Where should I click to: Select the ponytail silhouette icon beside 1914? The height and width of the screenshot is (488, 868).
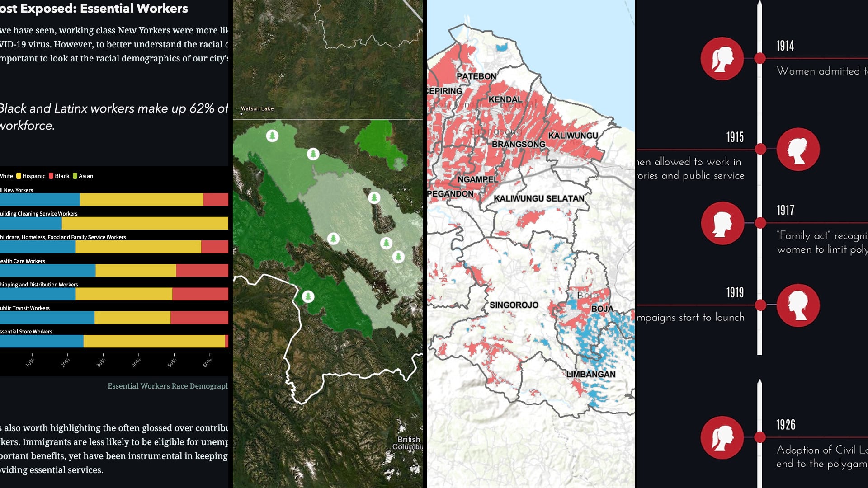(722, 58)
